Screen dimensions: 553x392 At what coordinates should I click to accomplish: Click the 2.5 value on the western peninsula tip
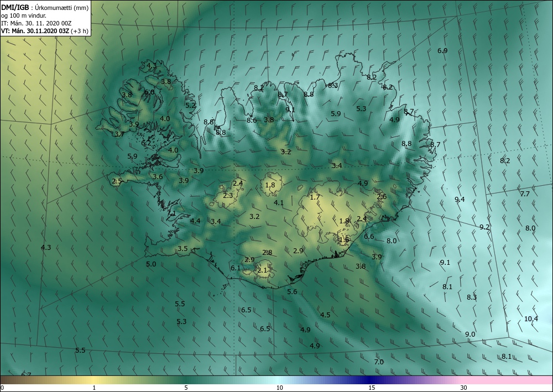coord(117,181)
